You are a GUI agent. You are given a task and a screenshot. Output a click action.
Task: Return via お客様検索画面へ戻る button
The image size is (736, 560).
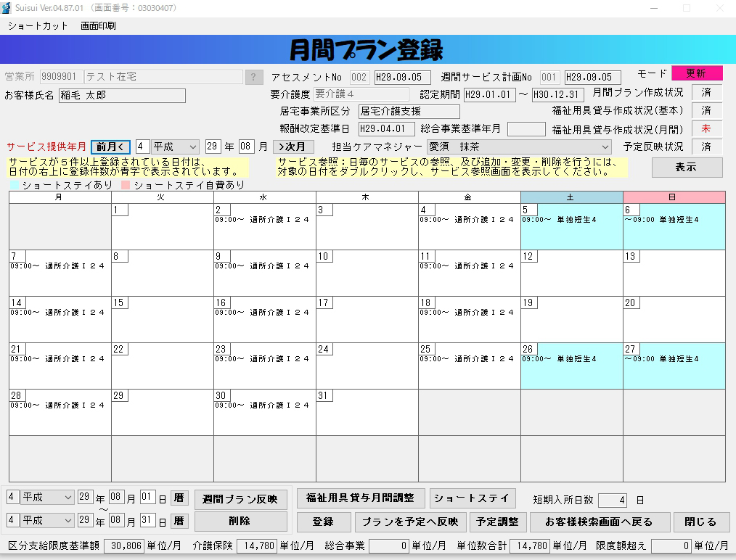point(600,522)
